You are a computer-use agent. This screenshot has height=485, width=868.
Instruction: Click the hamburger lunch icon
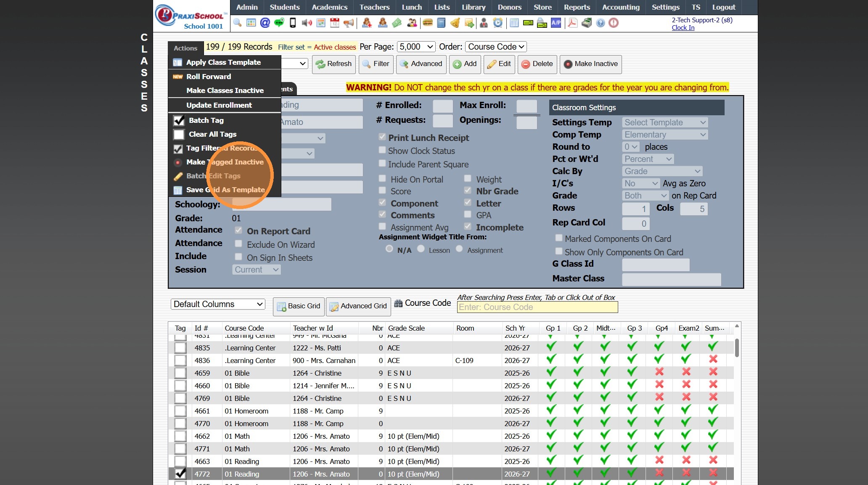428,23
